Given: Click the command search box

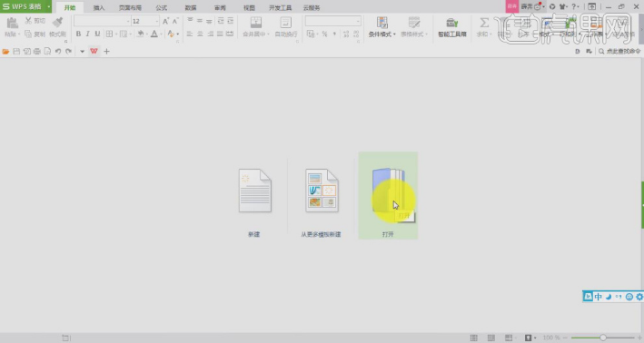Looking at the screenshot, I should coord(619,52).
